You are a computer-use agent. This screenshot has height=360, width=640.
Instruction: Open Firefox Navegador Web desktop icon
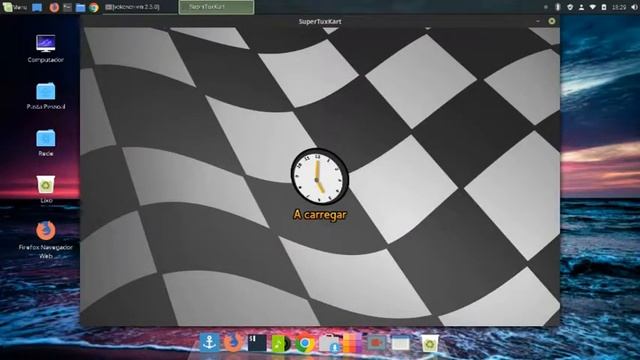pos(46,240)
